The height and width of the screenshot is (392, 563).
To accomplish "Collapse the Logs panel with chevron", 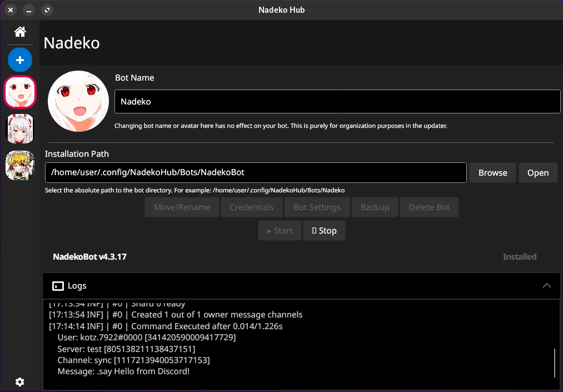I will click(546, 286).
